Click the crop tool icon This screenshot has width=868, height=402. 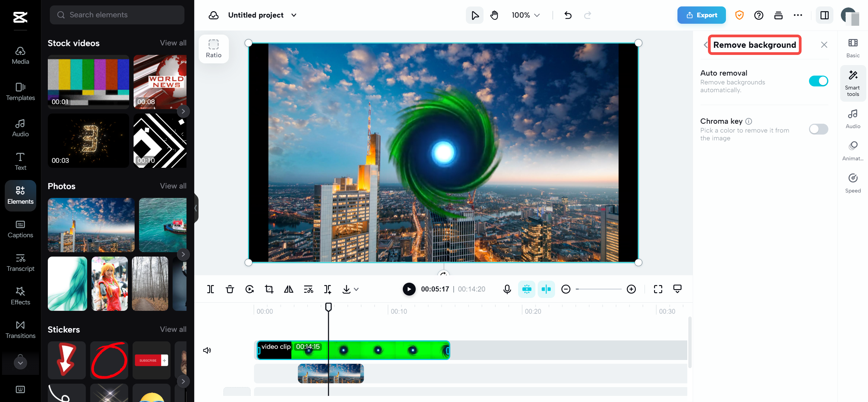269,289
